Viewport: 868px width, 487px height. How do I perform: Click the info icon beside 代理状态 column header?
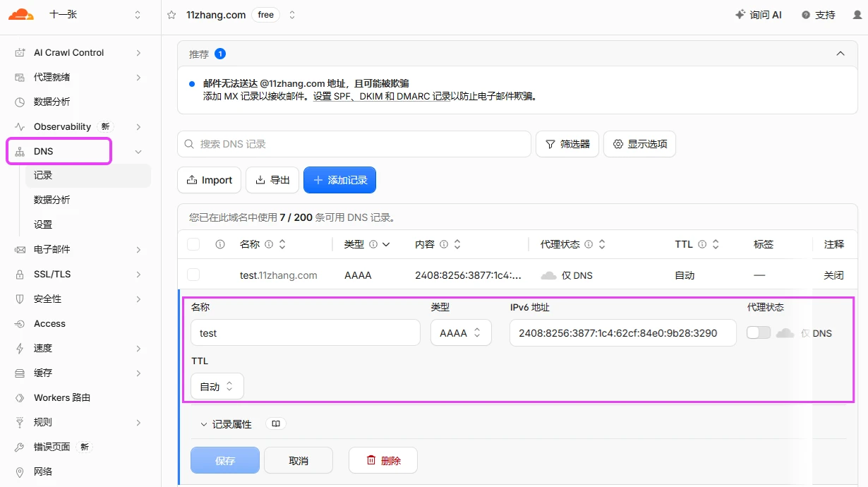coord(589,244)
